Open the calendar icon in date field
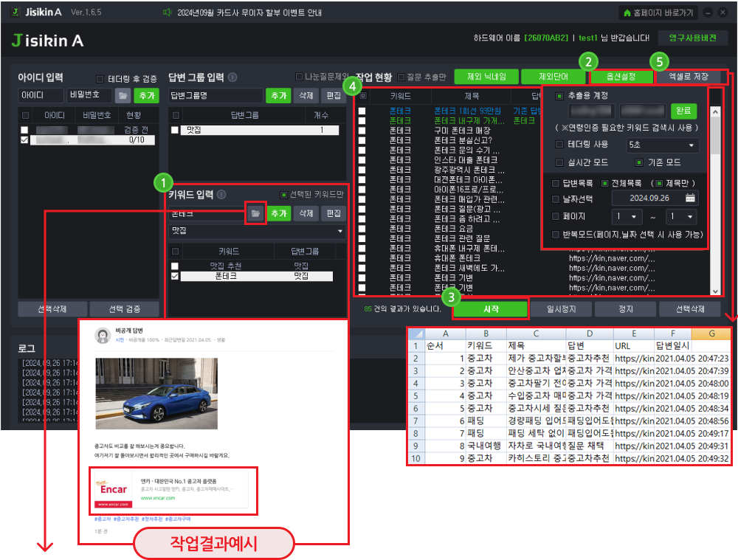 690,198
